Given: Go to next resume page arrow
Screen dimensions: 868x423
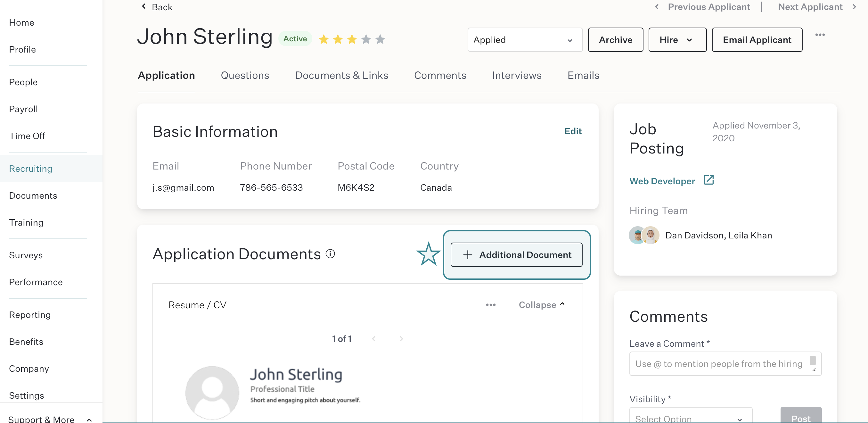Looking at the screenshot, I should (401, 339).
